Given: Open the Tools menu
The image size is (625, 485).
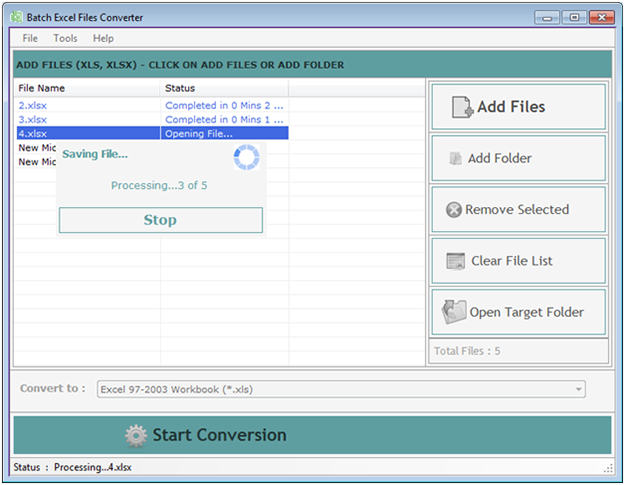Looking at the screenshot, I should [x=65, y=38].
